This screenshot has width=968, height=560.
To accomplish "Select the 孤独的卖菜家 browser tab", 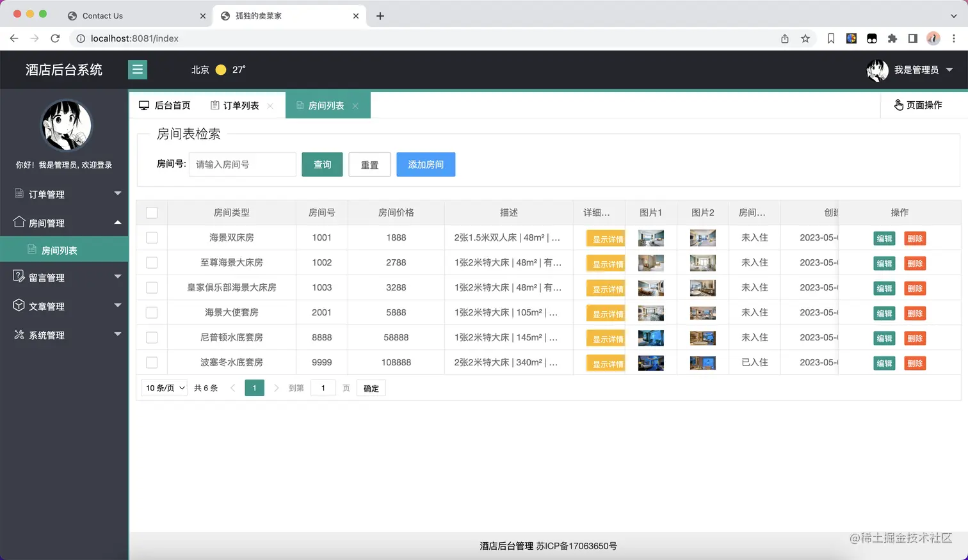I will (x=288, y=16).
